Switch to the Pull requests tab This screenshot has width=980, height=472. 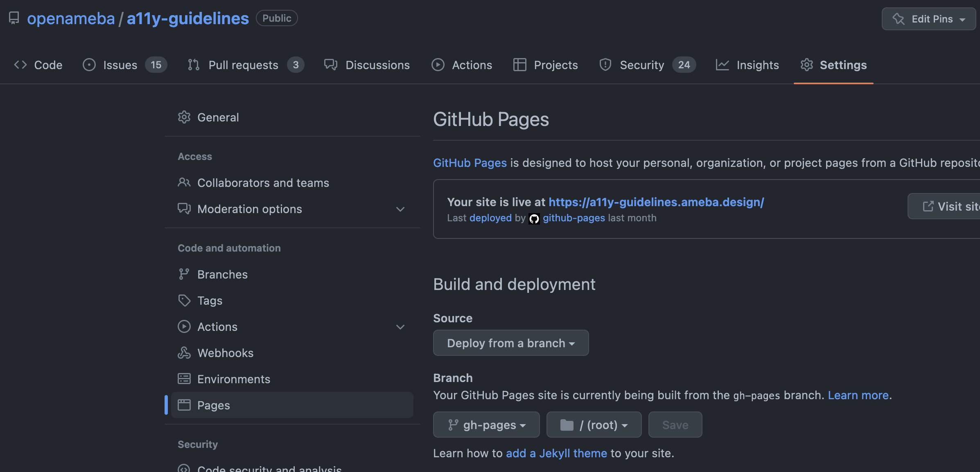[x=243, y=65]
